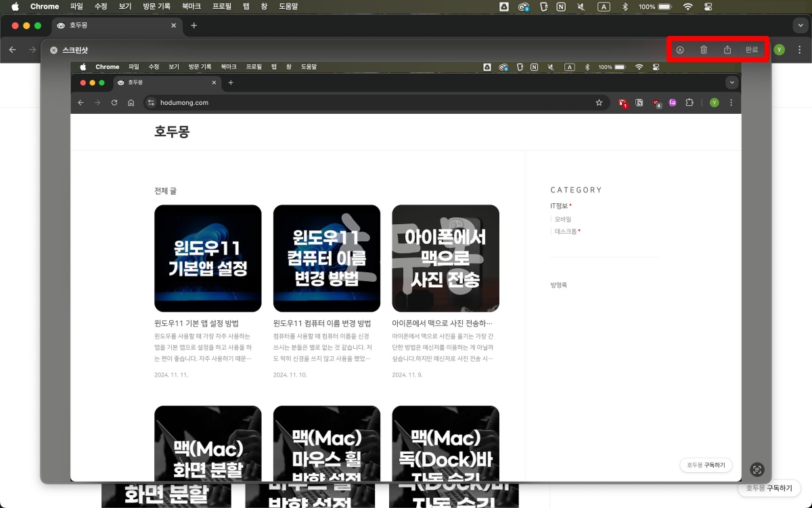Open 도움말 in the system menu bar
The image size is (812, 508).
tap(288, 7)
